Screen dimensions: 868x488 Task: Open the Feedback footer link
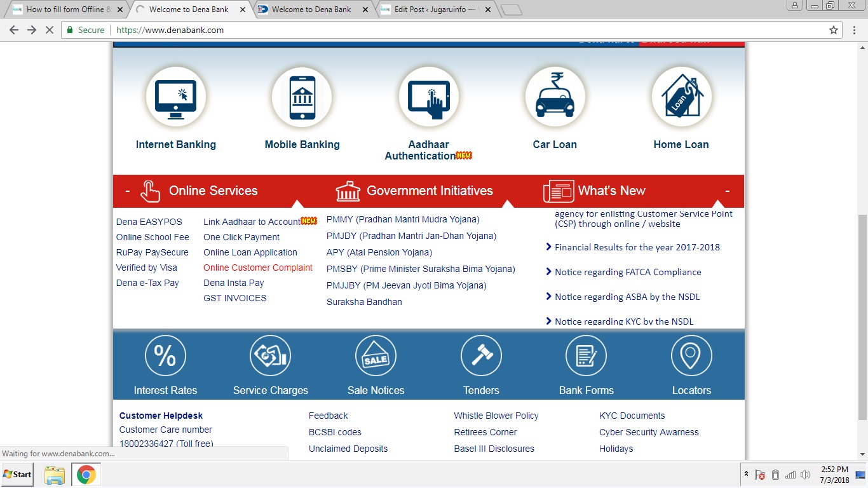(x=329, y=416)
